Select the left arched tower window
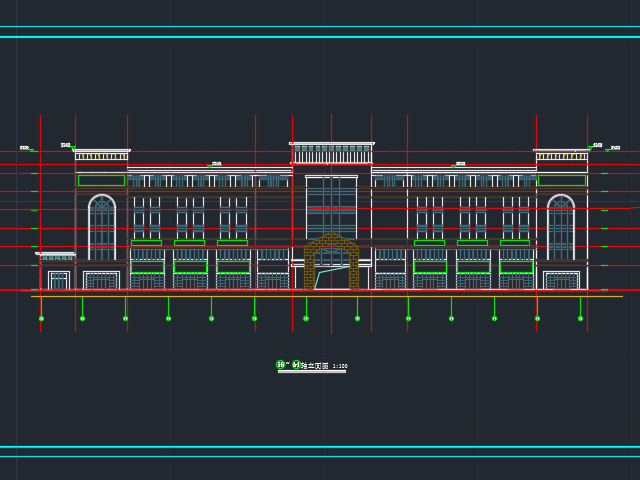Viewport: 640px width, 480px height. (102, 226)
